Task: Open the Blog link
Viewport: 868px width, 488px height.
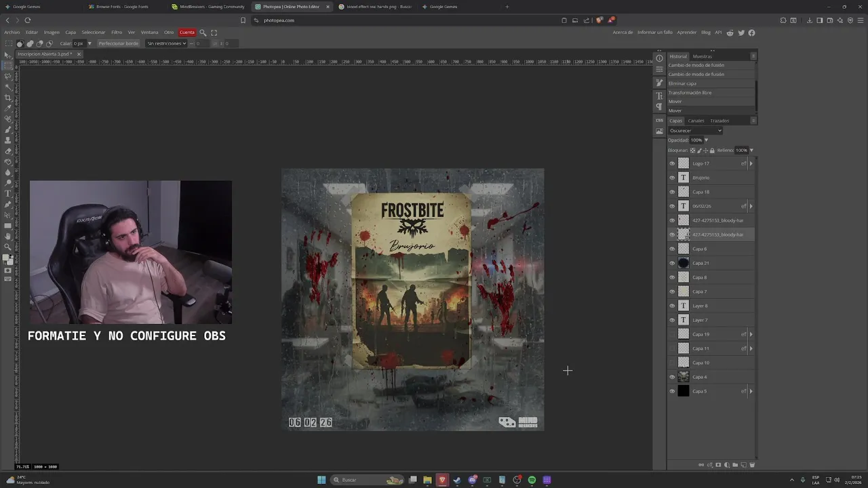Action: coord(706,33)
